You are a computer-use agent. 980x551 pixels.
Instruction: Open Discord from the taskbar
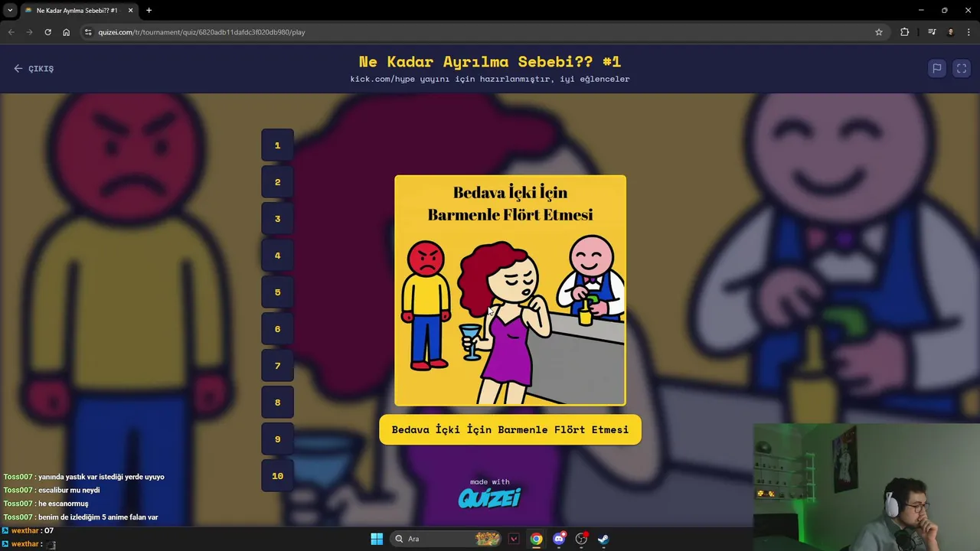(559, 539)
